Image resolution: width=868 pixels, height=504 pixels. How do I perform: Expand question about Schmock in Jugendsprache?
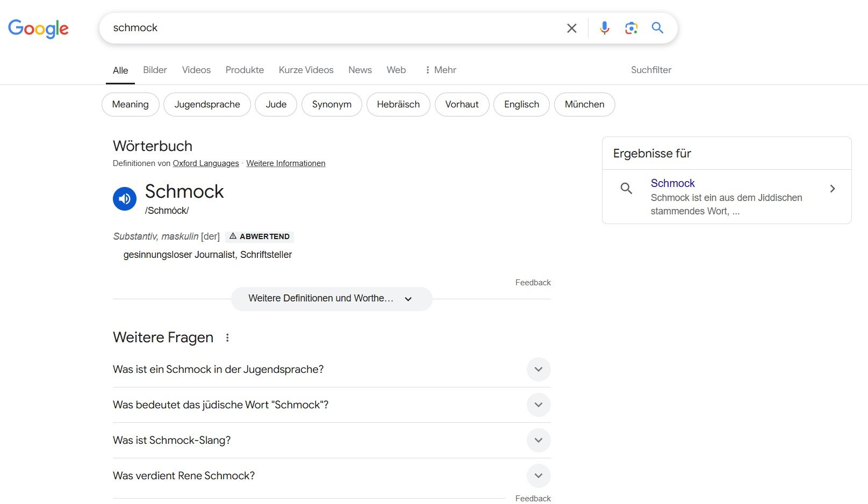539,370
